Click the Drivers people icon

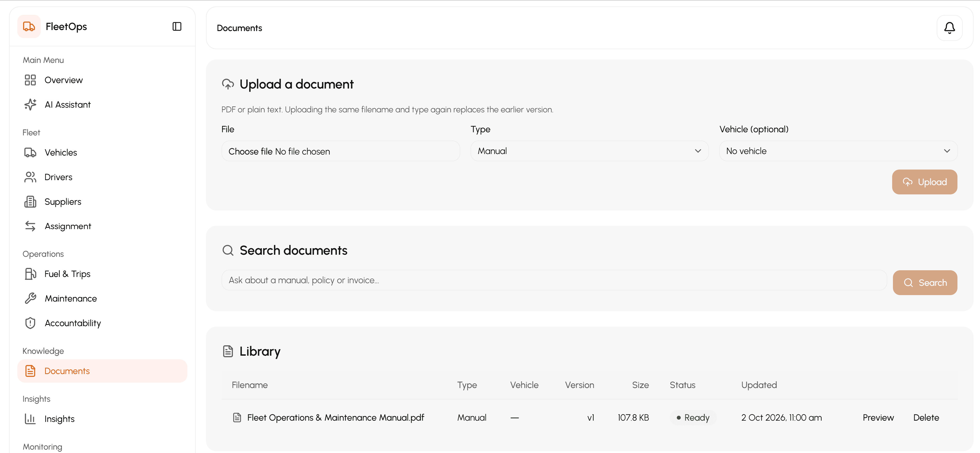[x=30, y=177]
